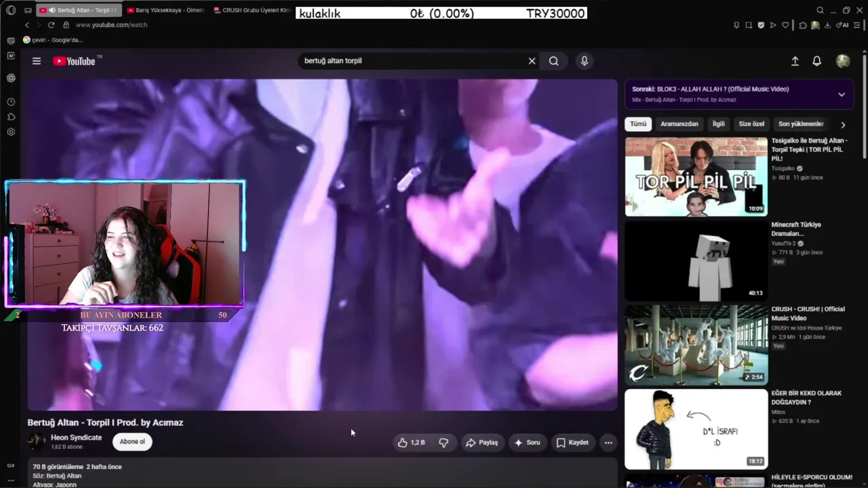This screenshot has height=488, width=868.
Task: Ask about the video with Soru
Action: (528, 443)
